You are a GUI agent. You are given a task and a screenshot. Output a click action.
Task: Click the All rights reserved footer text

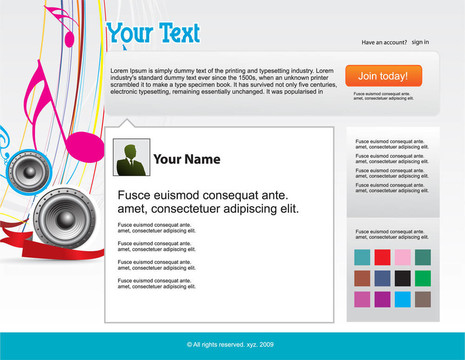(230, 345)
